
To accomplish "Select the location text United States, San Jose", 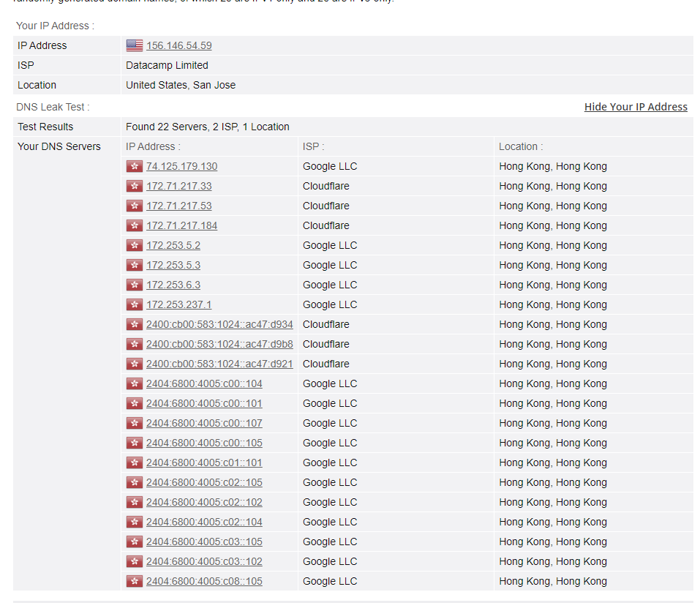I will (x=181, y=85).
